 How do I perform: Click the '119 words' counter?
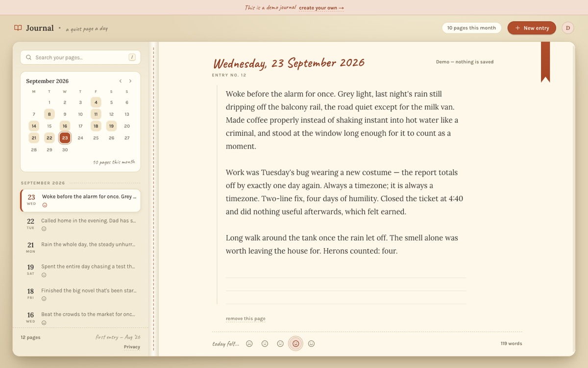click(511, 343)
